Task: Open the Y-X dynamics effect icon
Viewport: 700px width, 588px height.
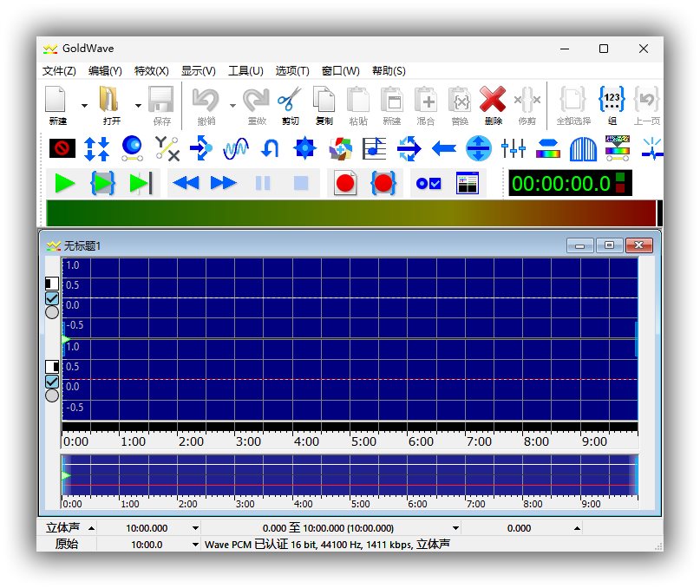Action: coord(167,148)
